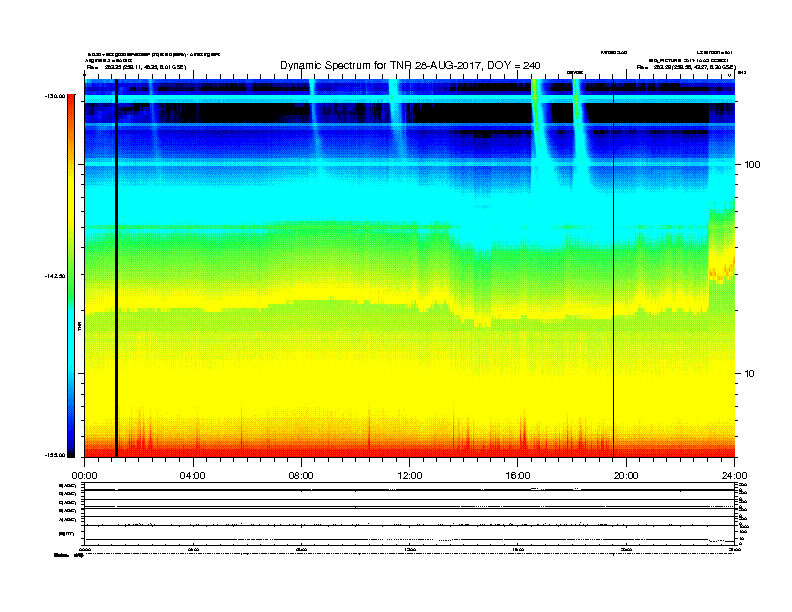Click the vertical color scale bar

[71, 276]
